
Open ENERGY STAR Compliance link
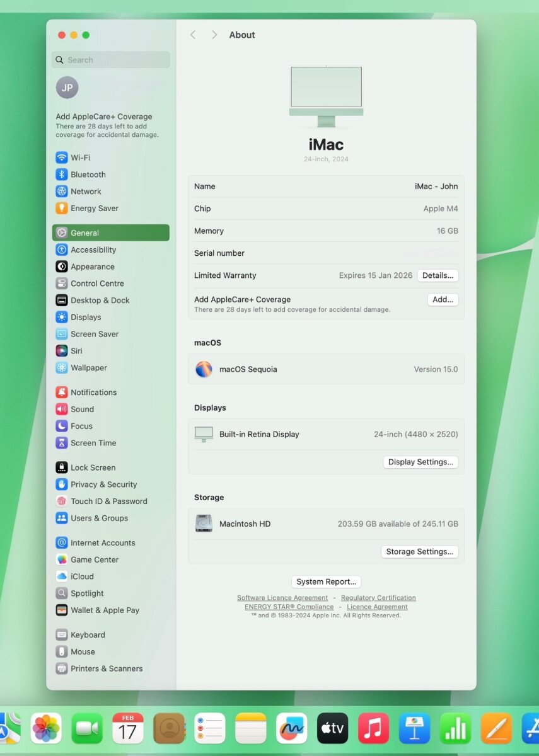coord(289,607)
